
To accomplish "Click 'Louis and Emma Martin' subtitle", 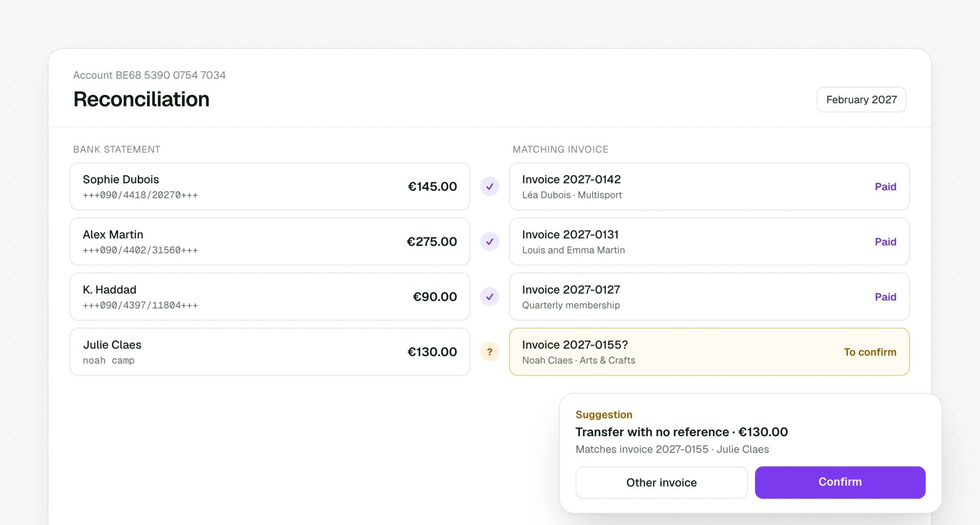I will click(x=573, y=250).
